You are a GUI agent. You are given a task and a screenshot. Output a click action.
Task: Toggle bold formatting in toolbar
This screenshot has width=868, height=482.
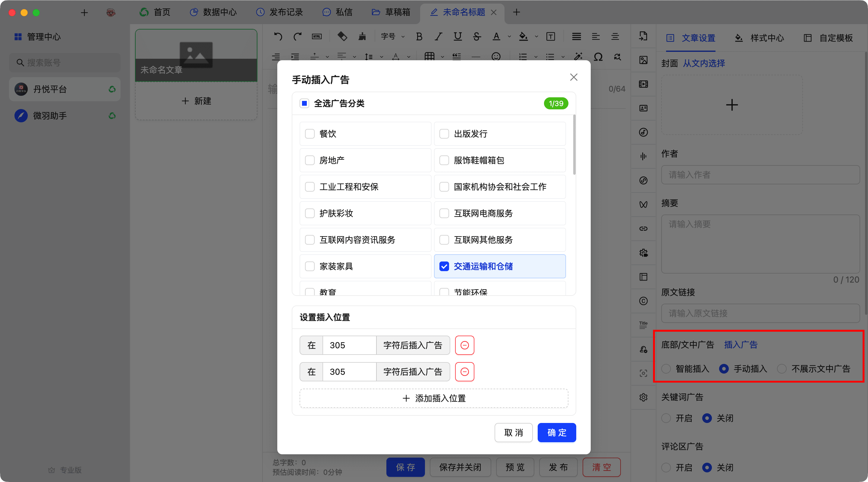pos(419,36)
